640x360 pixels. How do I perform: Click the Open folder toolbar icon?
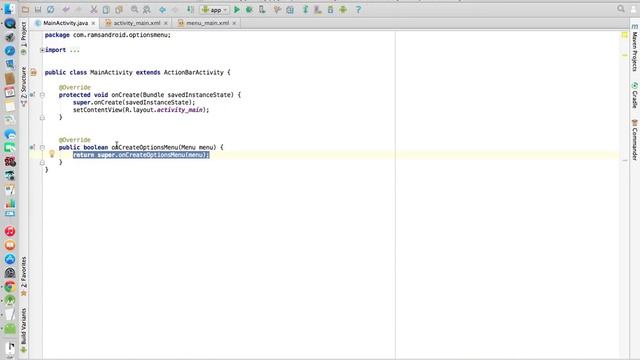[x=25, y=9]
